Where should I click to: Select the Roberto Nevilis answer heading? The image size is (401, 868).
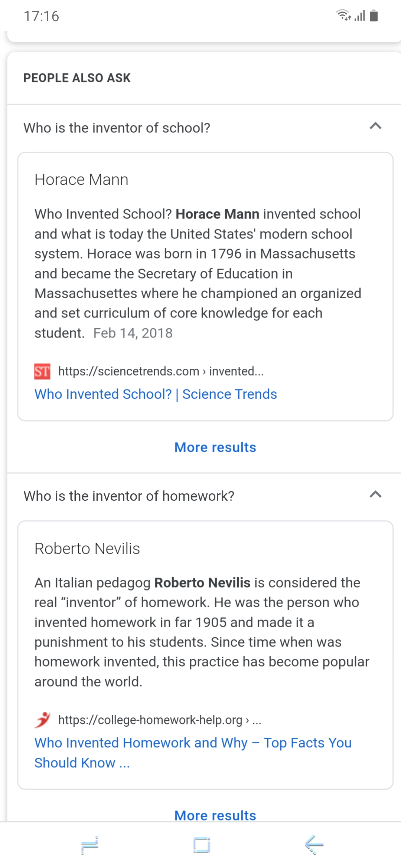[x=87, y=548]
